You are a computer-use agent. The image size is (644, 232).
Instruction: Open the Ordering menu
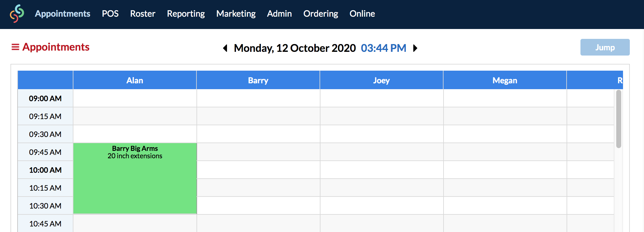321,14
